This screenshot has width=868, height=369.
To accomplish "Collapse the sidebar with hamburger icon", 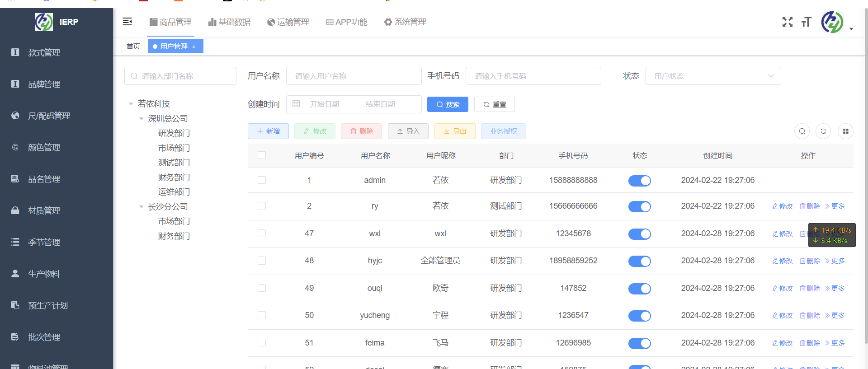I will (127, 21).
